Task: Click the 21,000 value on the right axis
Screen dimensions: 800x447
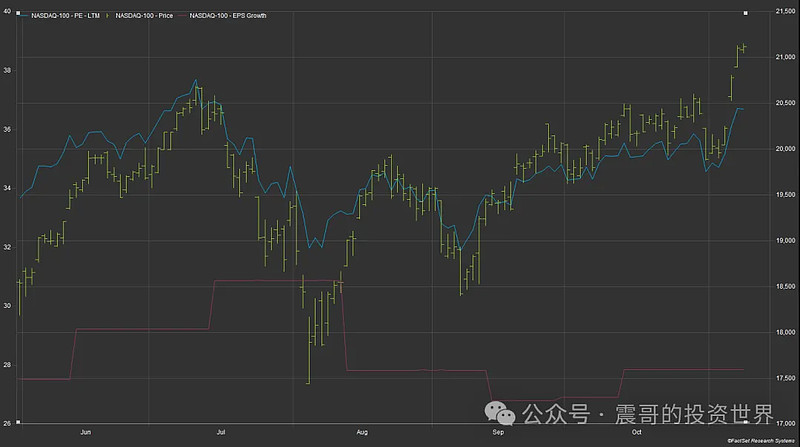Action: click(785, 57)
